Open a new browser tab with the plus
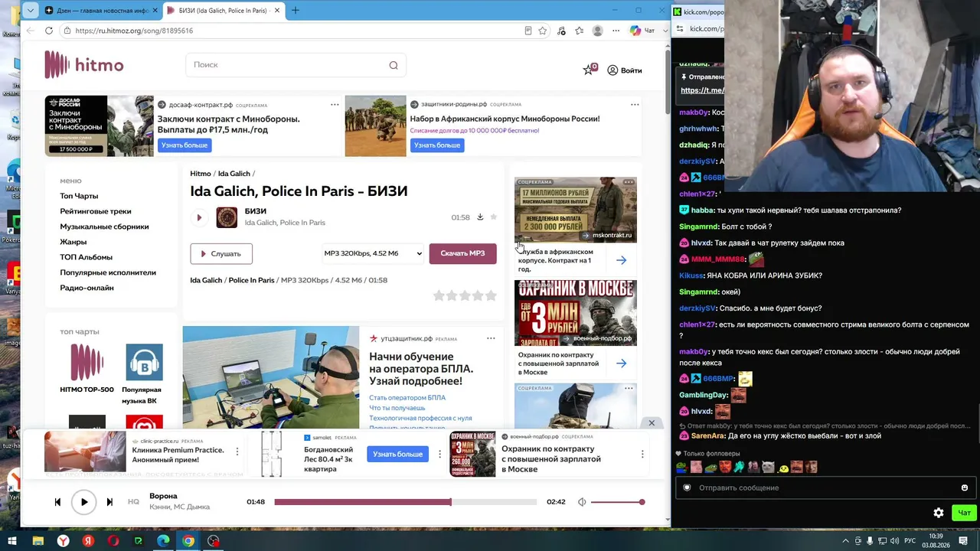This screenshot has height=551, width=980. (296, 10)
